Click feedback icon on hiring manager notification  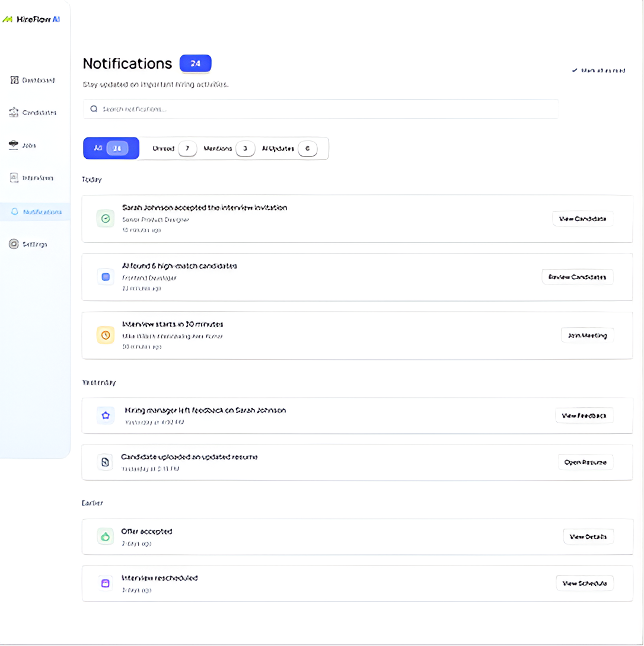click(x=106, y=415)
